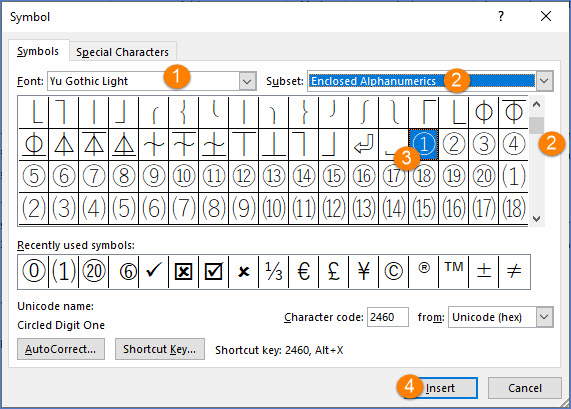Click the symbol grid scroll up arrow
571x409 pixels.
536,105
